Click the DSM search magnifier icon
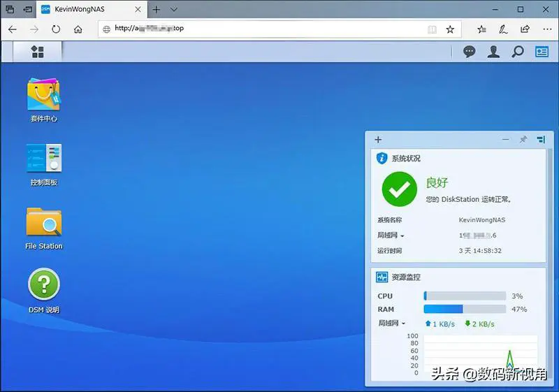The image size is (559, 392). coord(517,52)
